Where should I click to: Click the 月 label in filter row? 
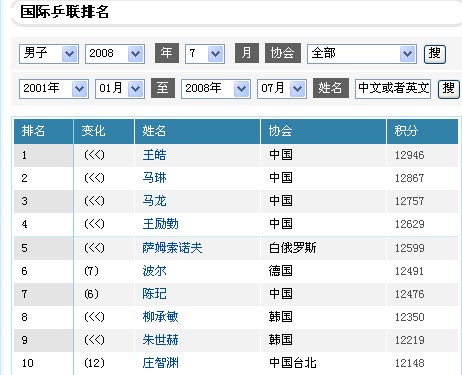[247, 53]
